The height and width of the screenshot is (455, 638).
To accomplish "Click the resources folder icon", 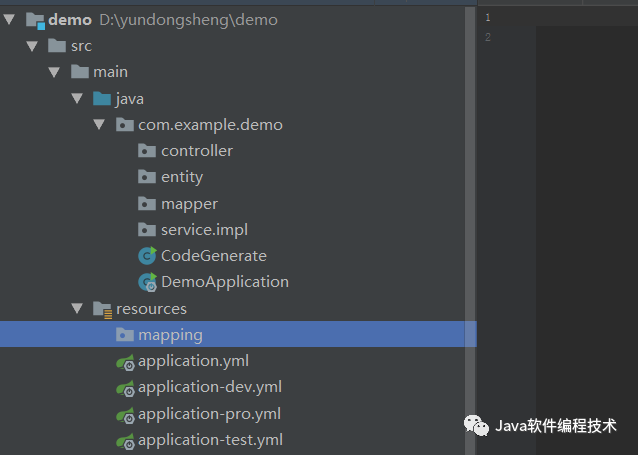I will (102, 309).
